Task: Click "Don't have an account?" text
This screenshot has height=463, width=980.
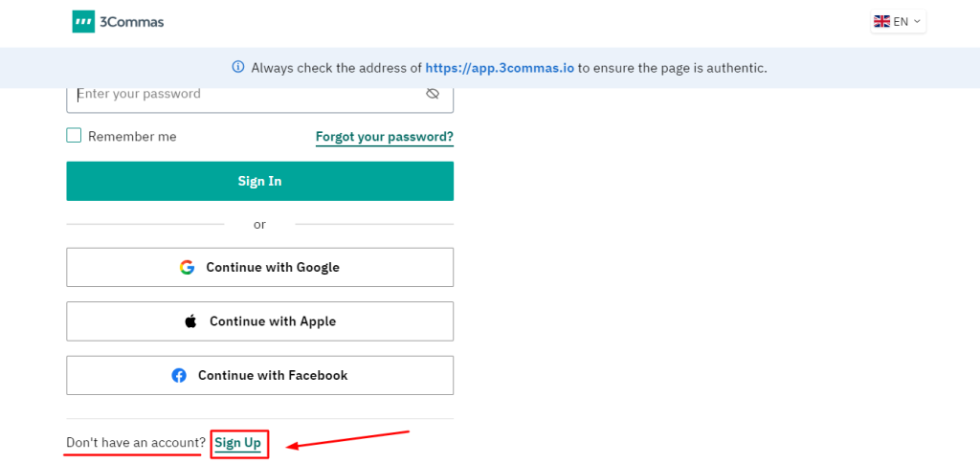Action: (136, 442)
